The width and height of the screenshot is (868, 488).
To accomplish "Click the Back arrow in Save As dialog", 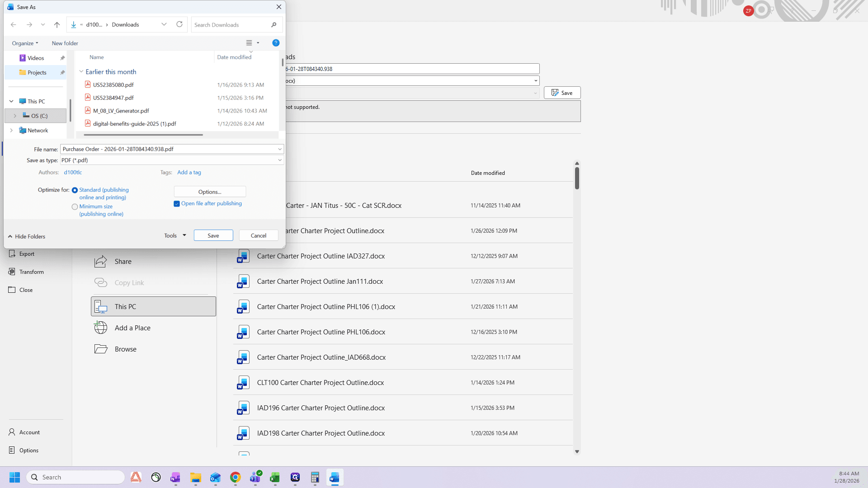I will pyautogui.click(x=14, y=25).
